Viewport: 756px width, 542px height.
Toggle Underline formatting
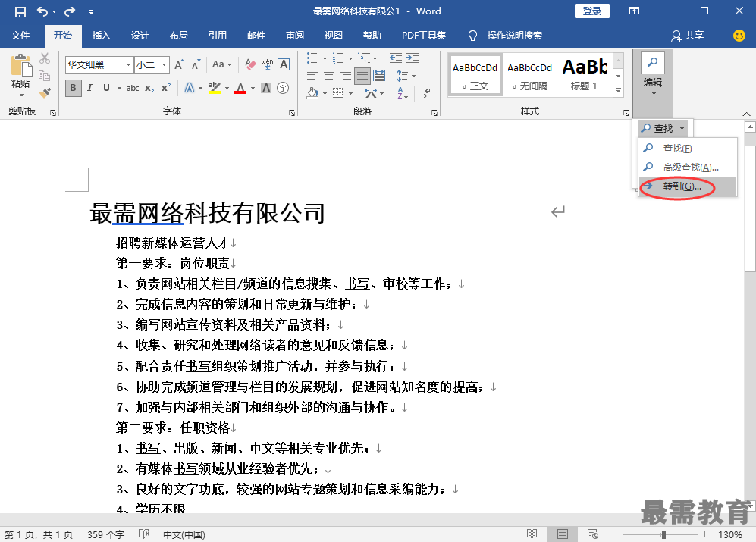click(107, 88)
